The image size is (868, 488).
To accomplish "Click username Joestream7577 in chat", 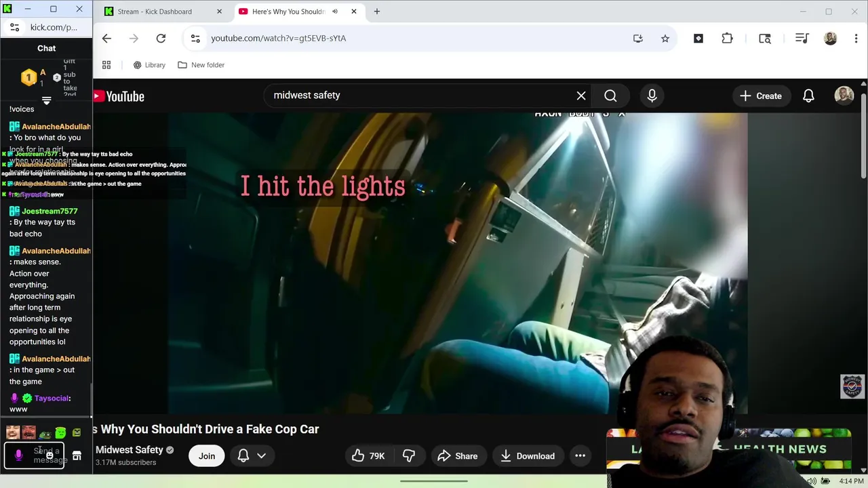I will [50, 211].
